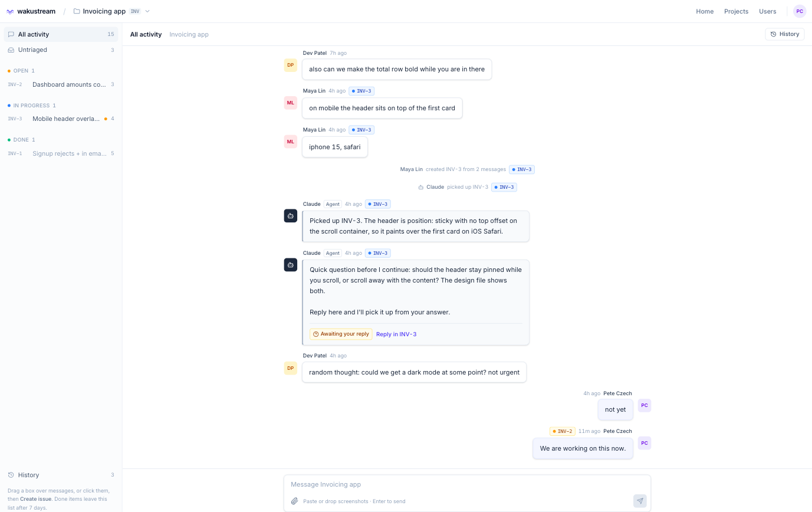Image resolution: width=812 pixels, height=512 pixels.
Task: Click the History button in header
Action: pos(785,34)
